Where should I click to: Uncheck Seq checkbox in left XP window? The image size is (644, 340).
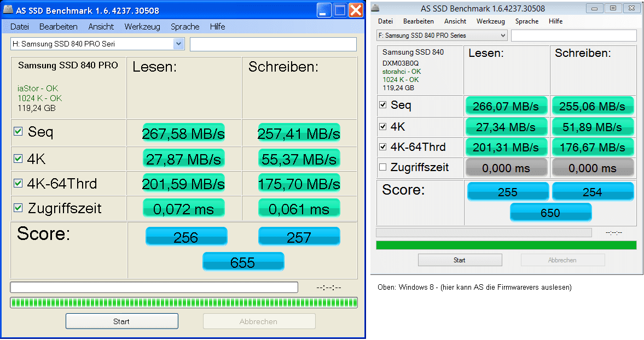(x=18, y=131)
